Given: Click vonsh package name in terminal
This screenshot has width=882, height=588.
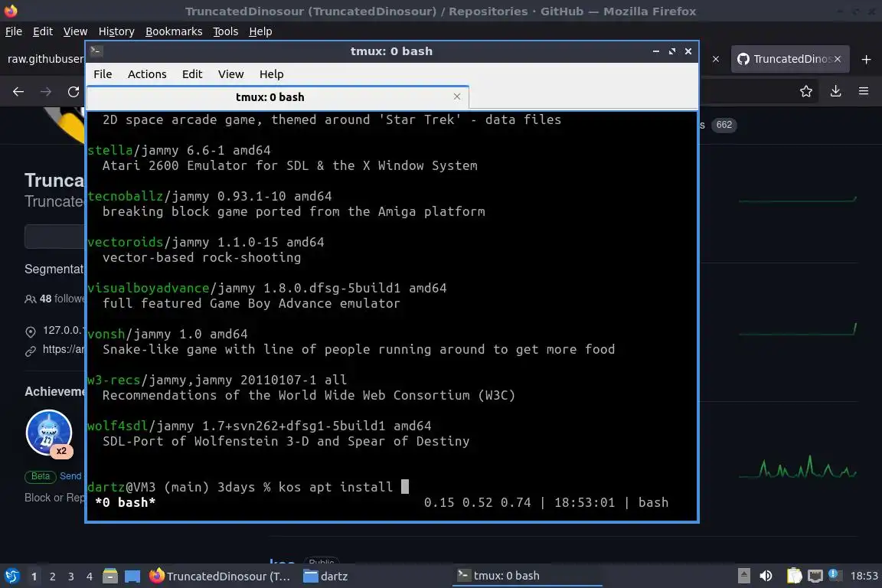Looking at the screenshot, I should 106,335.
